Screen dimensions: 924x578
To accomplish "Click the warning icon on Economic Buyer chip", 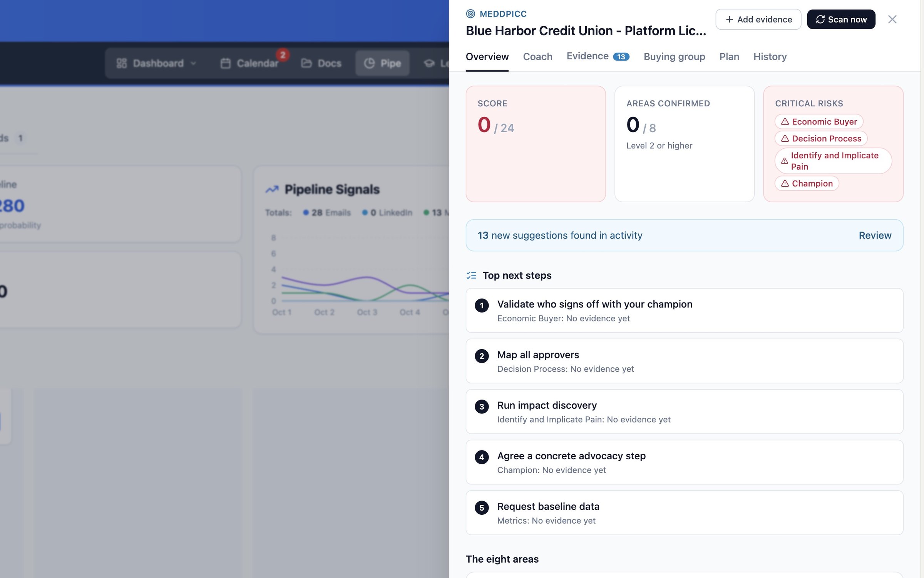I will tap(785, 122).
